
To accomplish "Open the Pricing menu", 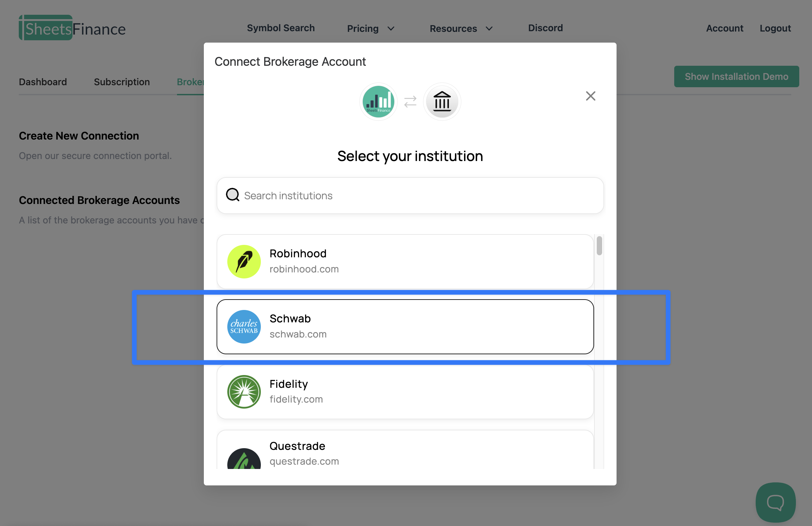I will click(x=362, y=29).
